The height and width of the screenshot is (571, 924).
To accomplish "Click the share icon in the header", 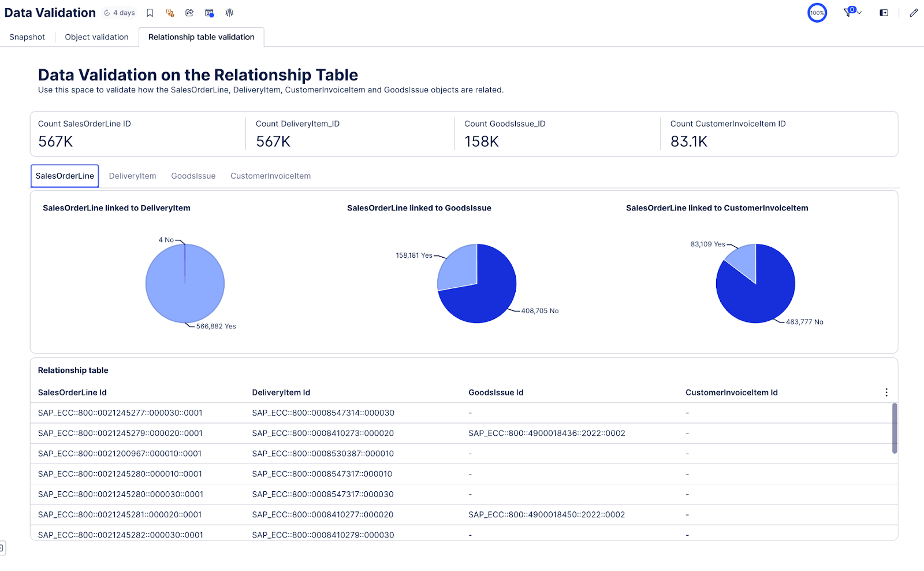I will coord(189,13).
